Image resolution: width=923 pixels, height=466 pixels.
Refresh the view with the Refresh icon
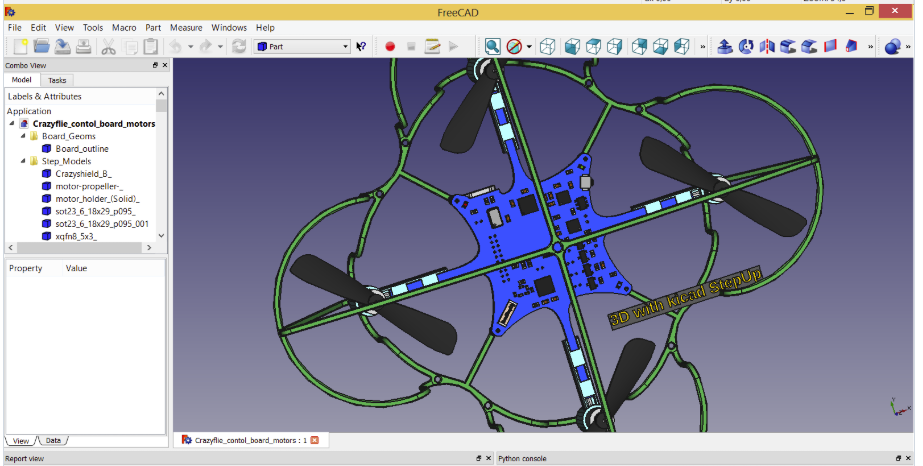click(x=239, y=46)
